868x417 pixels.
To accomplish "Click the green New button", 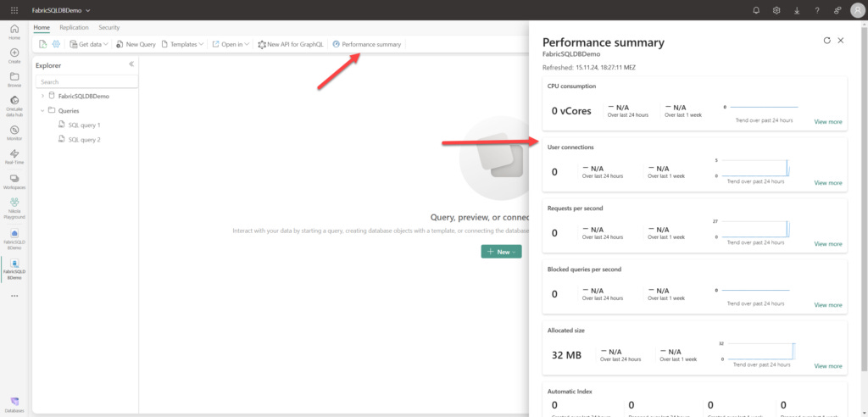I will pyautogui.click(x=501, y=252).
